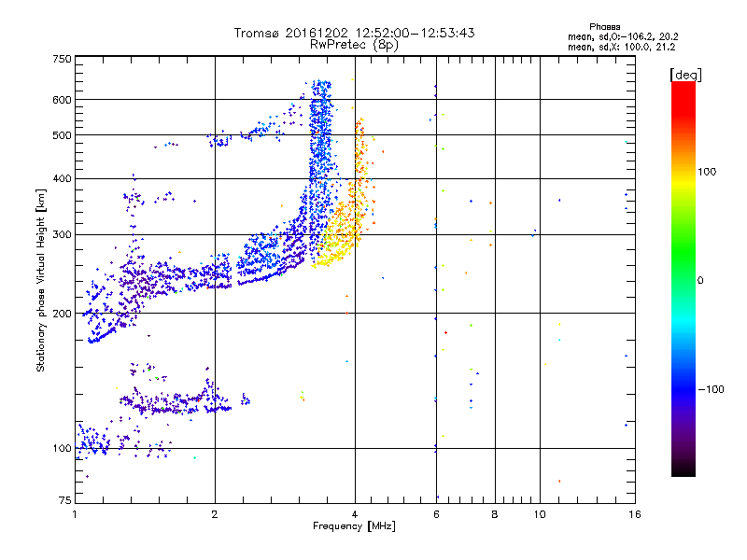Click the x-axis tick label '2'
This screenshot has height=560, width=747.
pos(215,514)
